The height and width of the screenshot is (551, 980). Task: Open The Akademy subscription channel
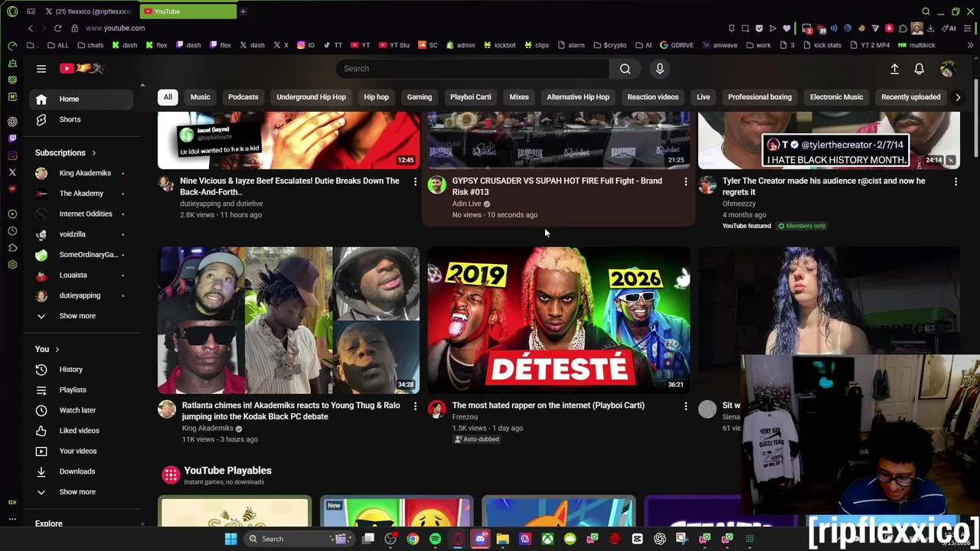click(80, 194)
